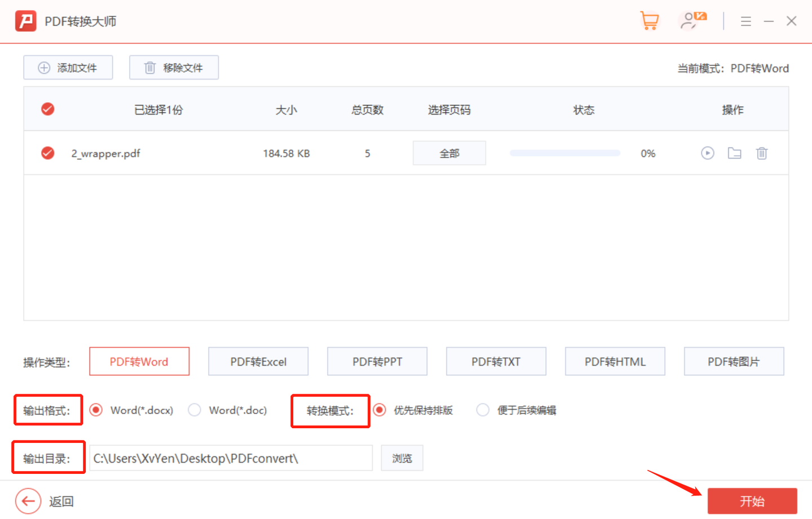The image size is (812, 519).
Task: Enable 便于后续编辑 conversion mode
Action: coord(483,410)
